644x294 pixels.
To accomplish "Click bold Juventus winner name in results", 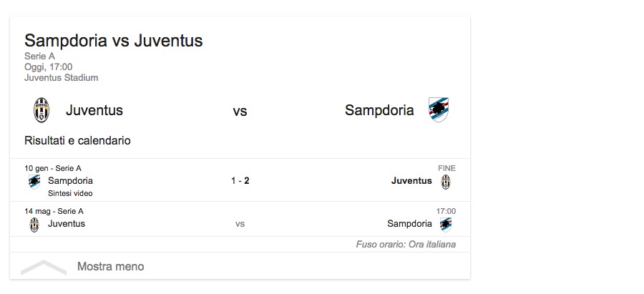I will point(411,181).
